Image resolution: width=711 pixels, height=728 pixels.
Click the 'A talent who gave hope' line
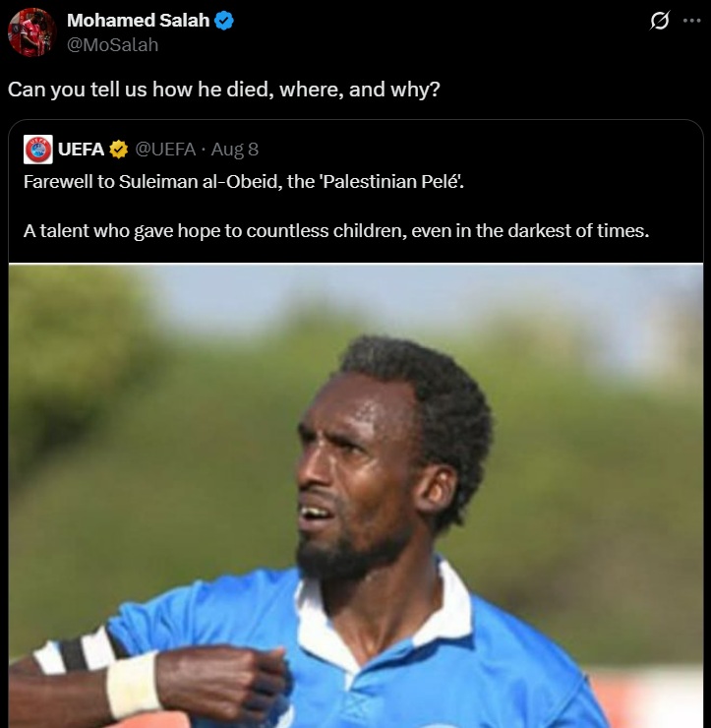(x=336, y=231)
